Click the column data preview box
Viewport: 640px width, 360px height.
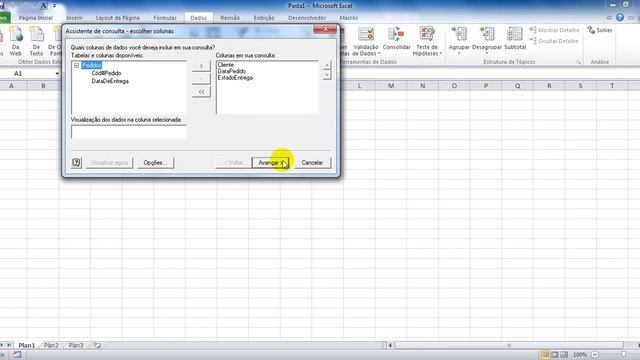(129, 132)
